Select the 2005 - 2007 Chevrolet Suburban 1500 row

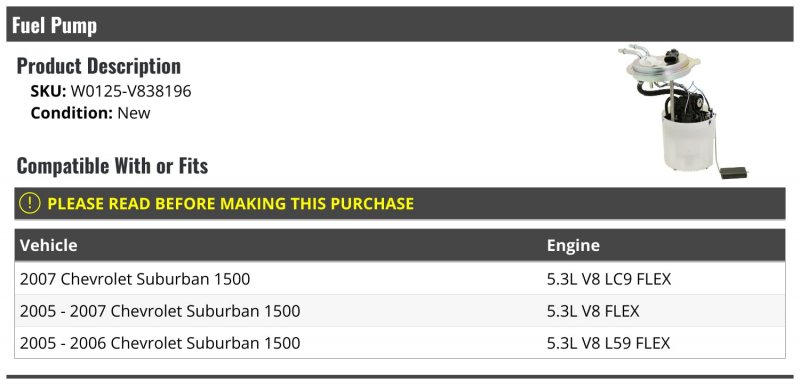point(399,311)
